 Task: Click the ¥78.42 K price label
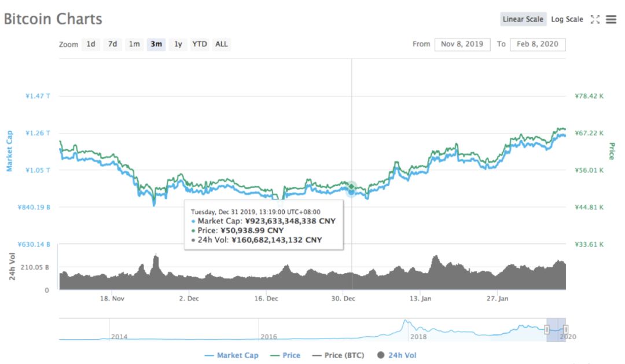coord(589,96)
